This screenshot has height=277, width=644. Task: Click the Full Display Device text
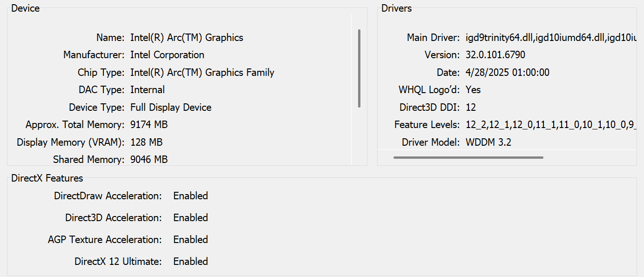171,108
